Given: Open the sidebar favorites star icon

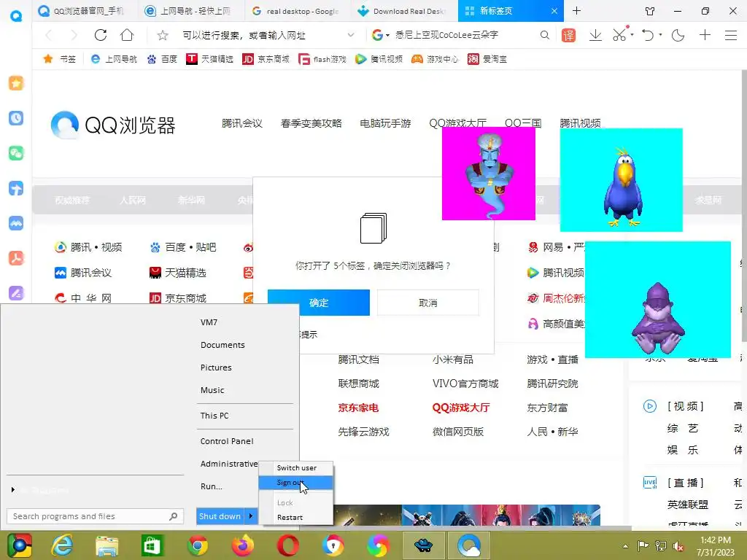Looking at the screenshot, I should coord(16,83).
